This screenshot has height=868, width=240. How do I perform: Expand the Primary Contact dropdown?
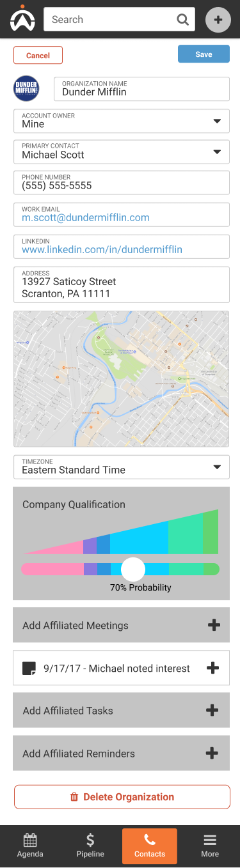click(x=122, y=152)
